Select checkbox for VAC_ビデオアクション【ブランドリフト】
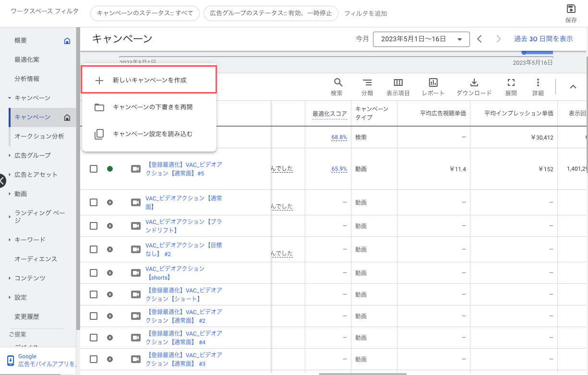The height and width of the screenshot is (375, 588). pyautogui.click(x=94, y=226)
